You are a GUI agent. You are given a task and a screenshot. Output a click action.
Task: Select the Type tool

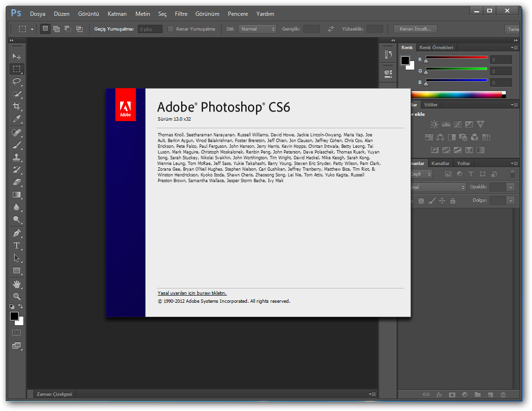[x=17, y=246]
